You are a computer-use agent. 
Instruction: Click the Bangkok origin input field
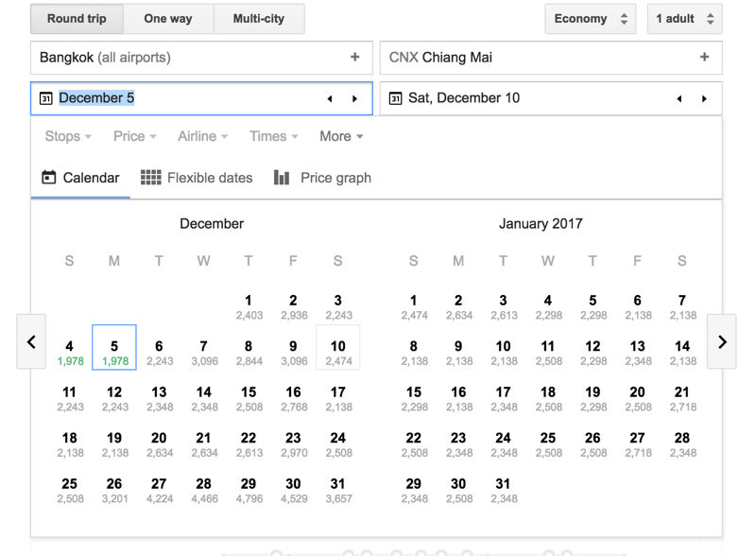coord(189,58)
